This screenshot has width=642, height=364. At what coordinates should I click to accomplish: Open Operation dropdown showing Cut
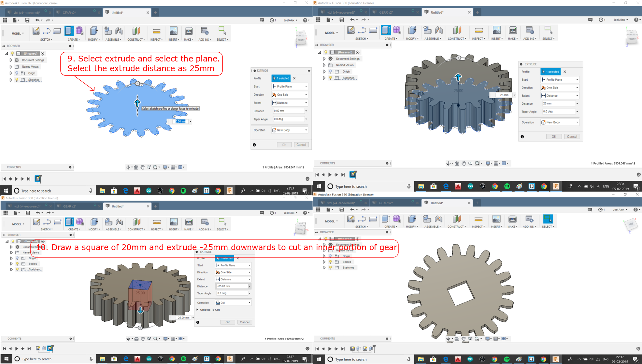tap(233, 303)
